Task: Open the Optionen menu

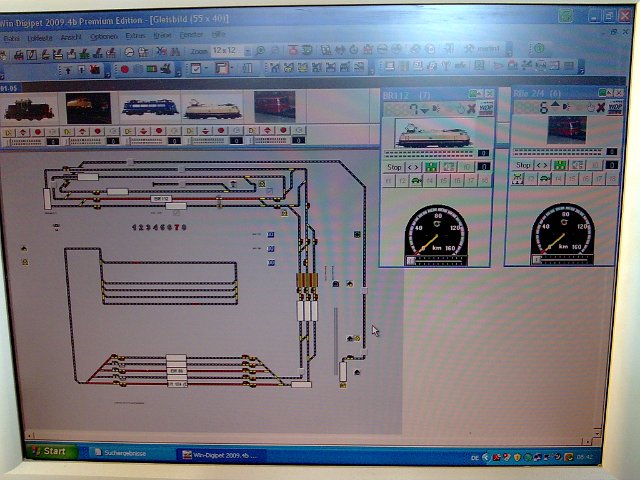Action: (x=104, y=37)
